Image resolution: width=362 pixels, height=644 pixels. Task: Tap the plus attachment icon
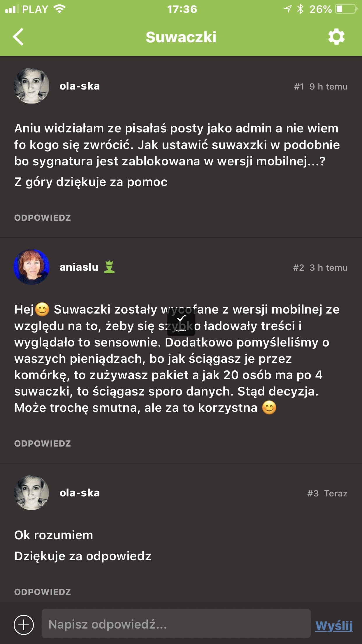(24, 624)
